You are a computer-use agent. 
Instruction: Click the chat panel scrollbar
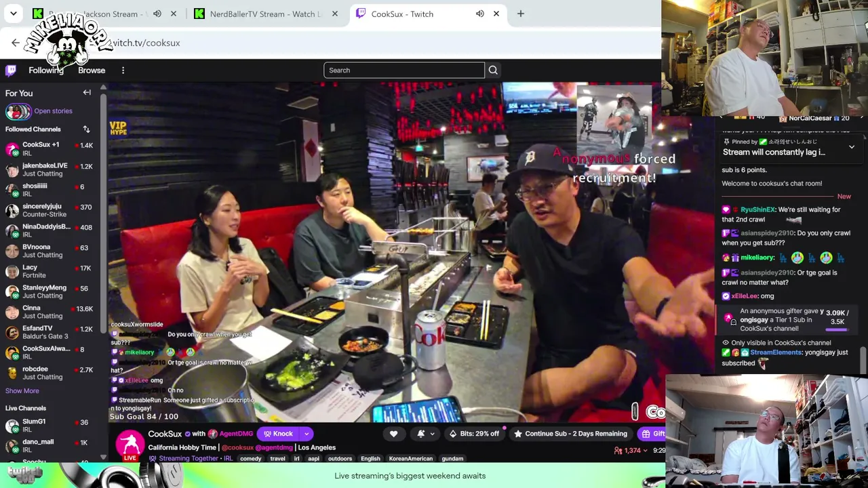pyautogui.click(x=863, y=360)
